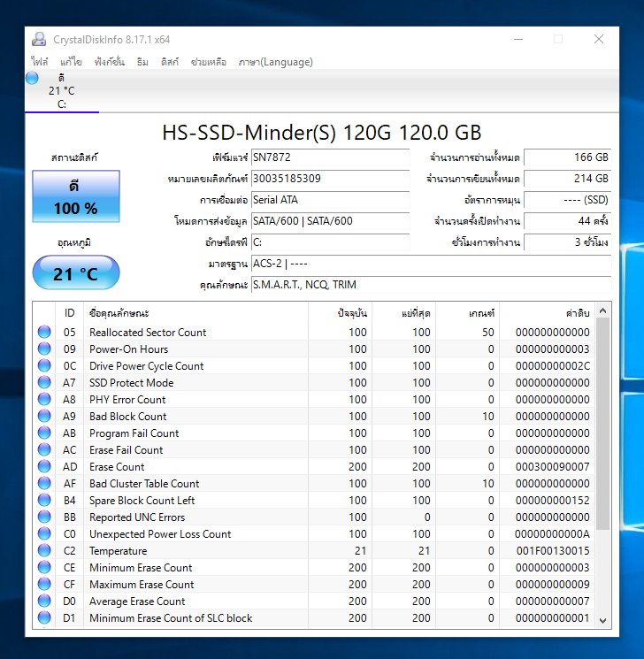Click the ดี 100 % health status button
The image size is (644, 659).
[75, 197]
